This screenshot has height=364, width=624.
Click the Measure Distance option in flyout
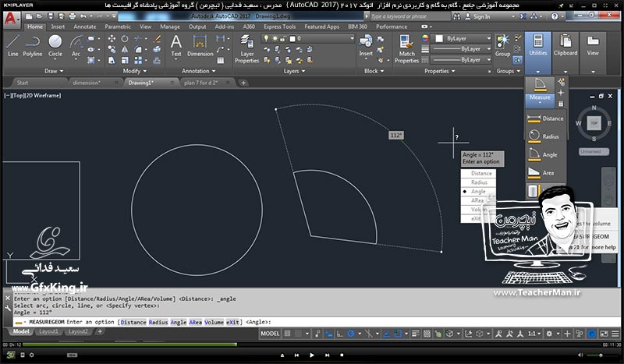point(545,118)
